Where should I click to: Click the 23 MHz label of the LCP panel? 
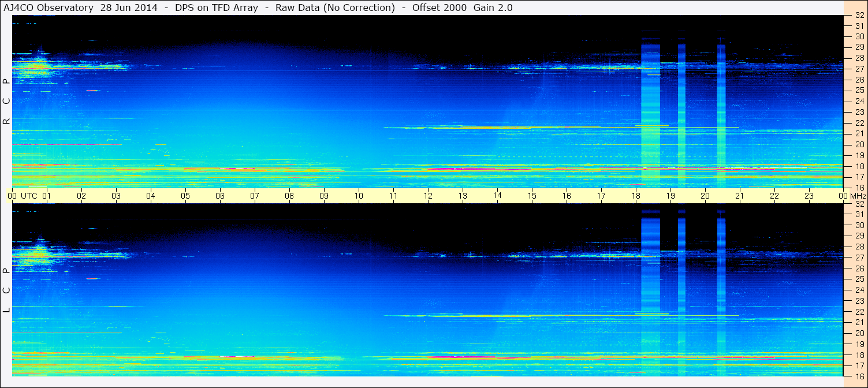coord(859,301)
